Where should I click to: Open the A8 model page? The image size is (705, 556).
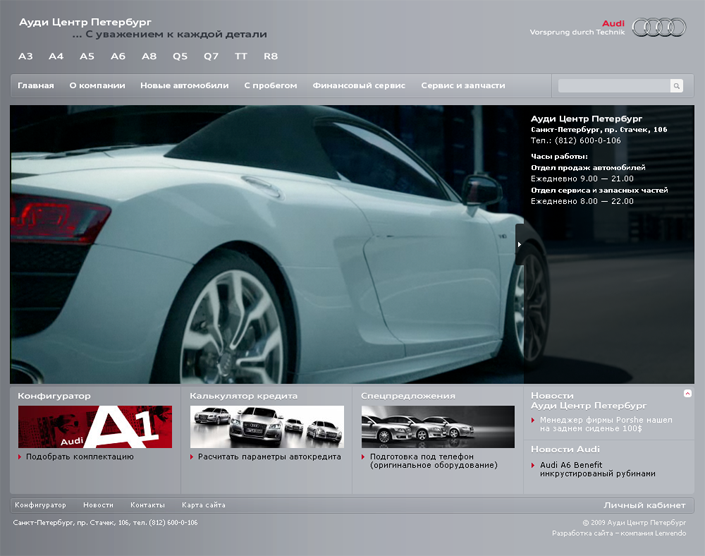tap(149, 56)
